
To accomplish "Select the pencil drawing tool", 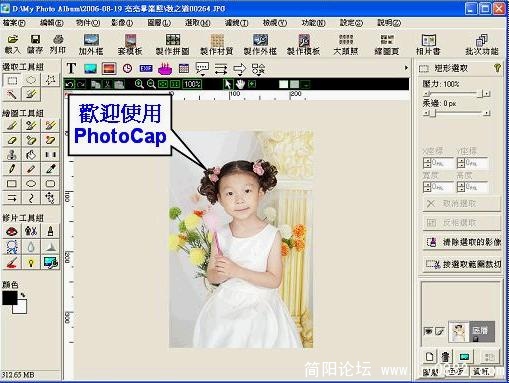I will pos(12,169).
